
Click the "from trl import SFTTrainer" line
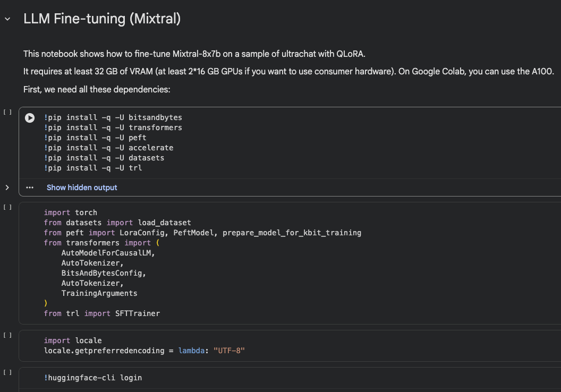point(102,313)
